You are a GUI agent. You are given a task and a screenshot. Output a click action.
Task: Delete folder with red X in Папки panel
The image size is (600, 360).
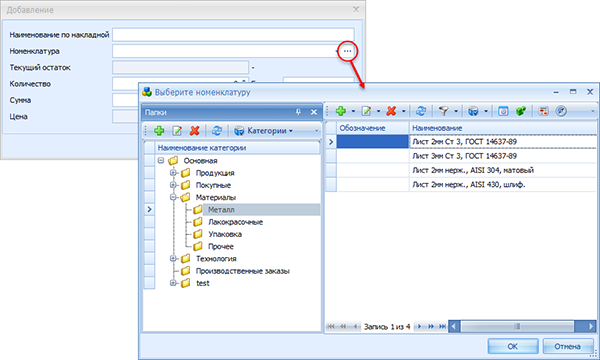tap(195, 131)
